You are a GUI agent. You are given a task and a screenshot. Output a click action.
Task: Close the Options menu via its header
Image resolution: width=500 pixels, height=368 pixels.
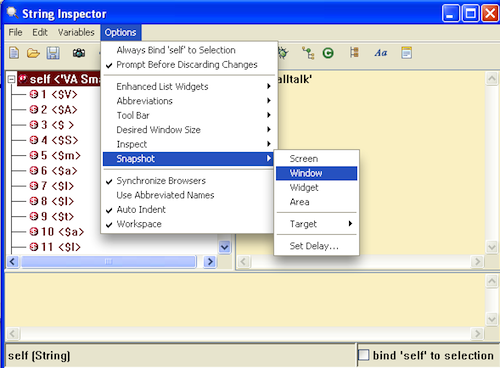point(121,32)
